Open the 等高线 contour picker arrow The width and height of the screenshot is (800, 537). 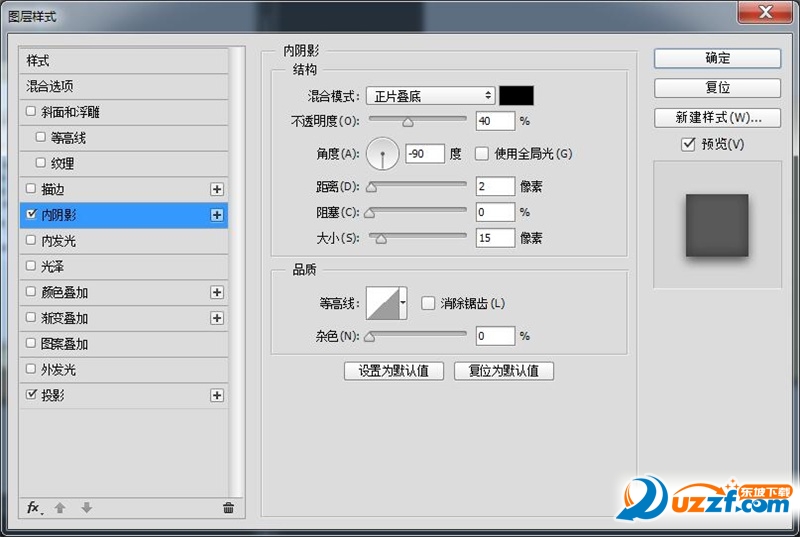(403, 303)
